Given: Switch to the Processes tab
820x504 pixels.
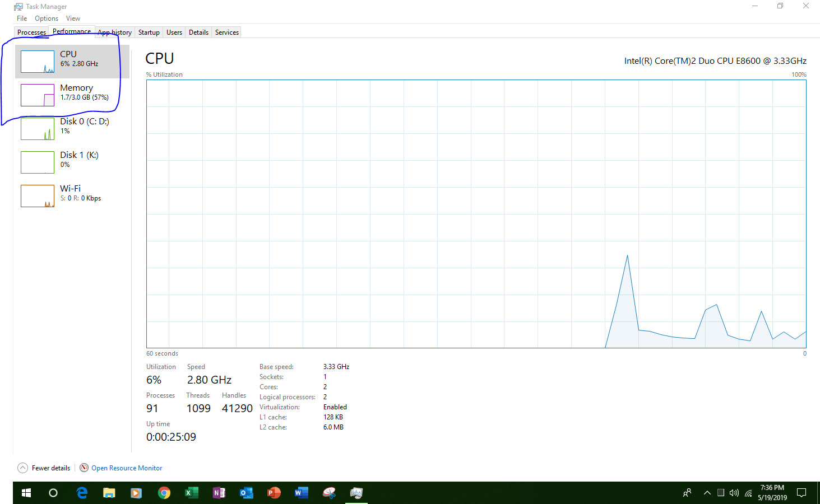Looking at the screenshot, I should (x=31, y=32).
